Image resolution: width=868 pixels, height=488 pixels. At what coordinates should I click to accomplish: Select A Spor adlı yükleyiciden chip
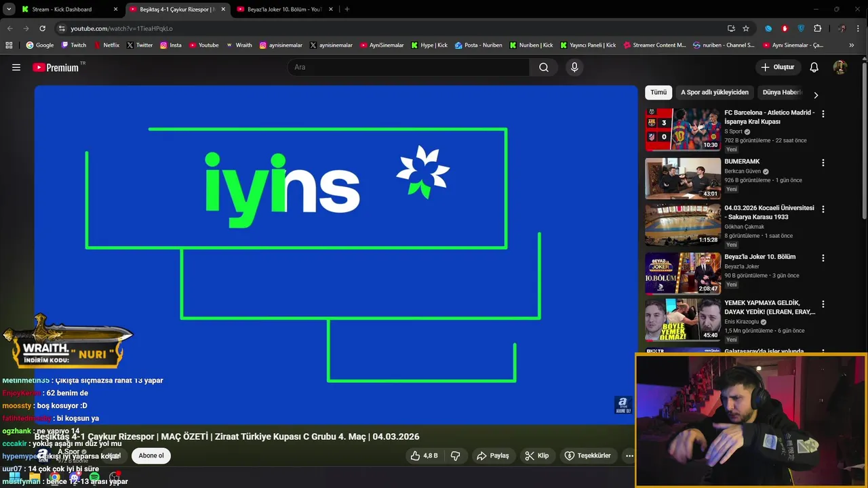pyautogui.click(x=715, y=92)
